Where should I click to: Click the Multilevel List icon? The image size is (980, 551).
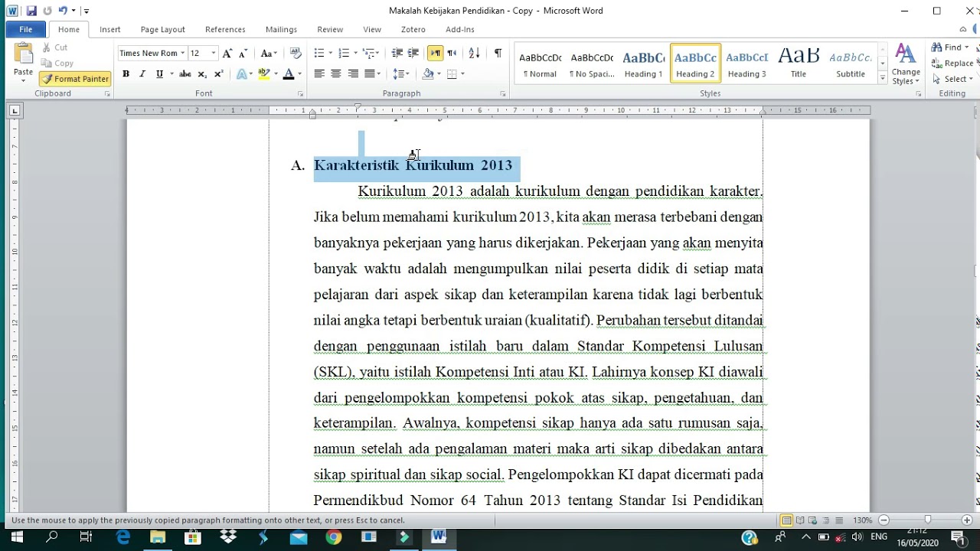pyautogui.click(x=370, y=54)
